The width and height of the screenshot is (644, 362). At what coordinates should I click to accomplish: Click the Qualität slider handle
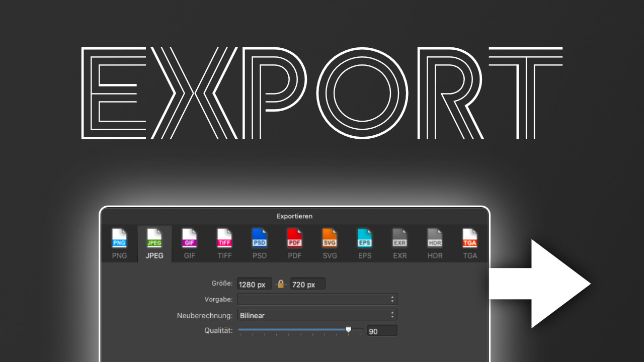pyautogui.click(x=348, y=330)
